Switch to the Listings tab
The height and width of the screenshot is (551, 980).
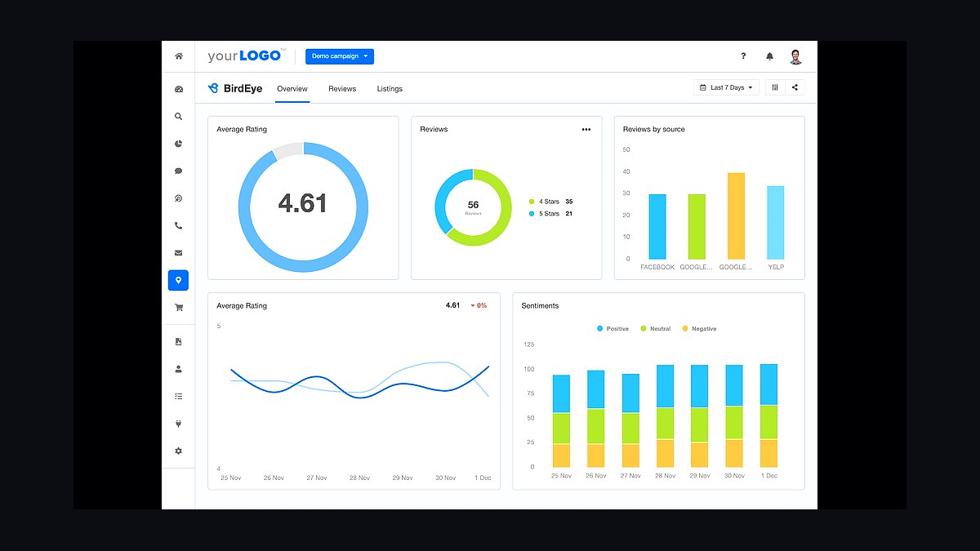(x=390, y=88)
